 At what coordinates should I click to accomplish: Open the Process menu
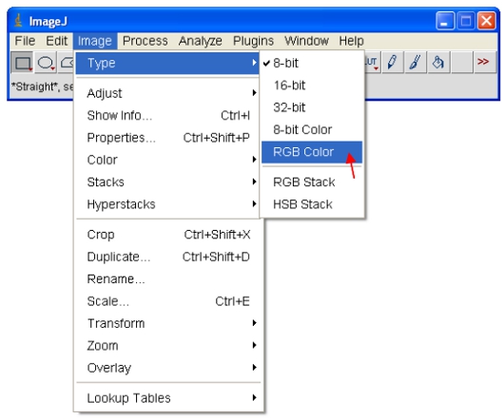coord(145,41)
